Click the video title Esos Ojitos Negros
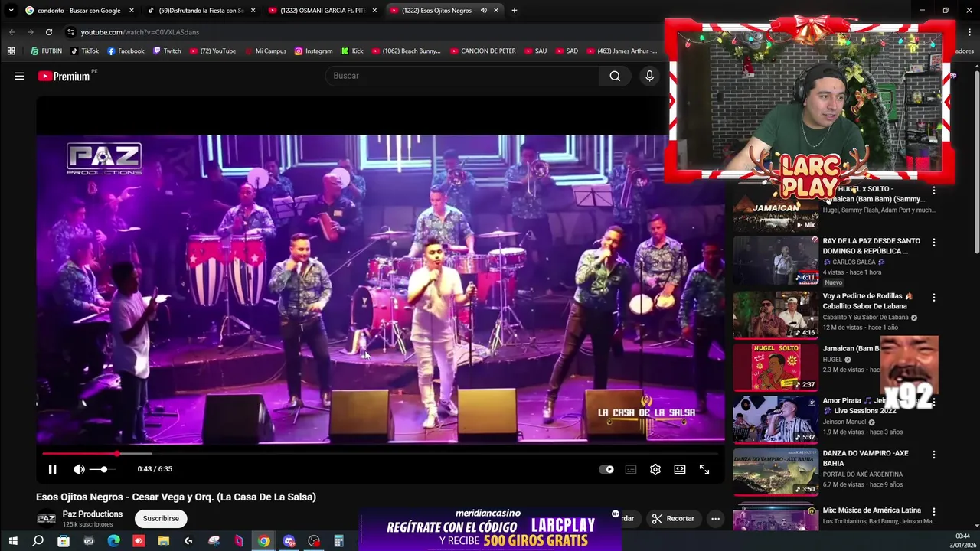Viewport: 980px width, 551px height. point(176,497)
